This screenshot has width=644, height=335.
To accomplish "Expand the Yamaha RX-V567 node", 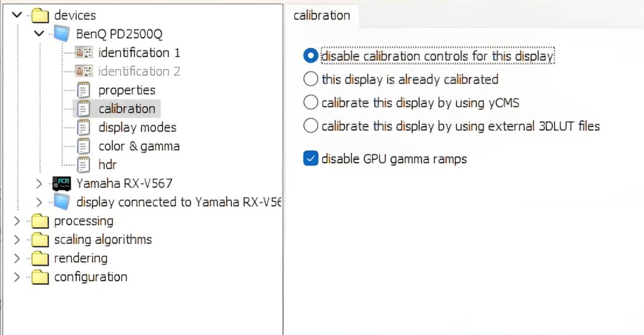I will [38, 184].
